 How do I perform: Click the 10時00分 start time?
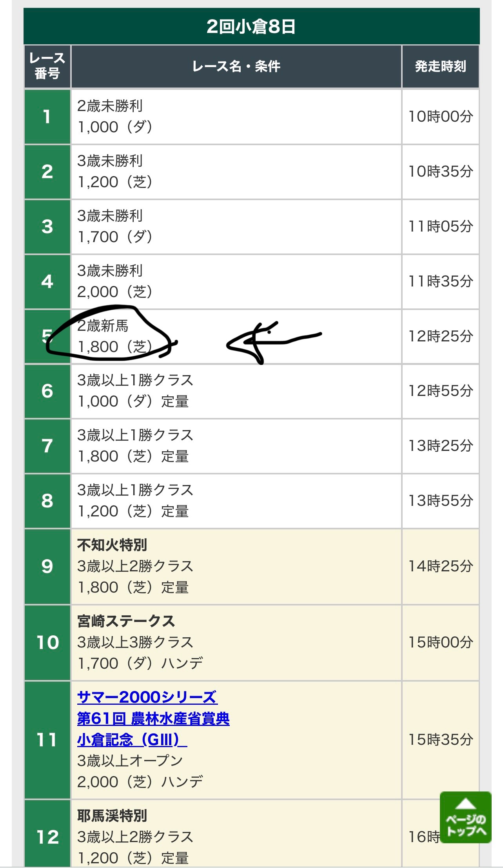pos(441,117)
